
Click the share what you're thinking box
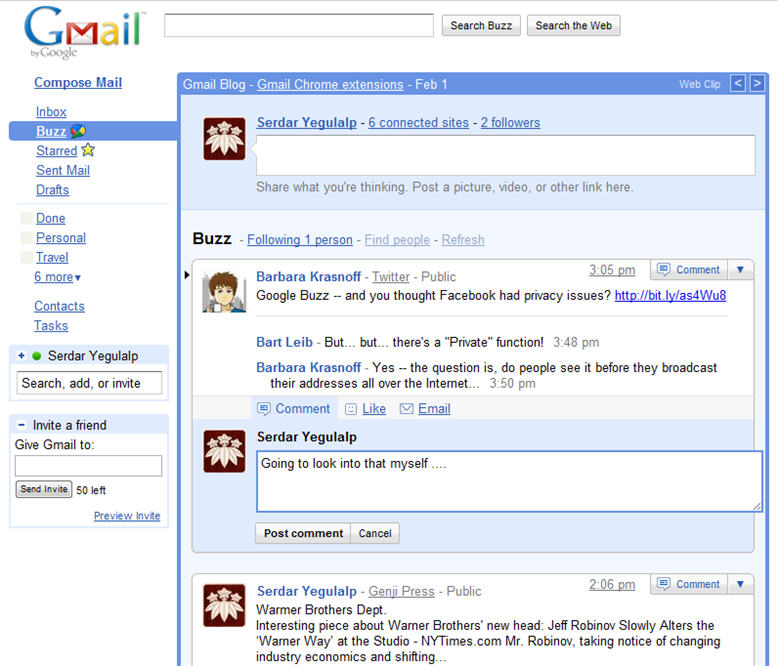pos(506,155)
